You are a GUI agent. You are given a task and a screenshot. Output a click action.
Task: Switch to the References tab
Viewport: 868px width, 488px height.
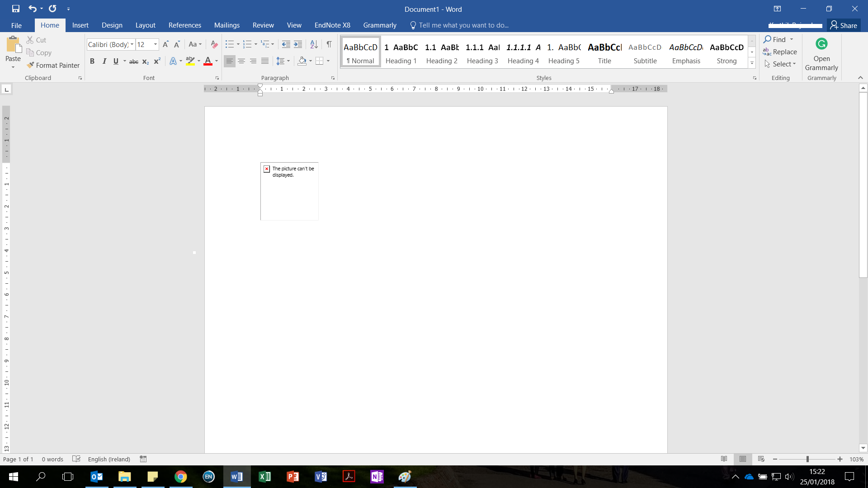[x=185, y=25]
